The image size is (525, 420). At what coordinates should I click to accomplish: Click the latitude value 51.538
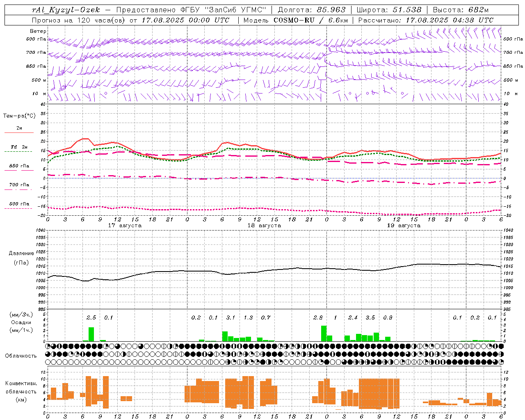pos(406,10)
